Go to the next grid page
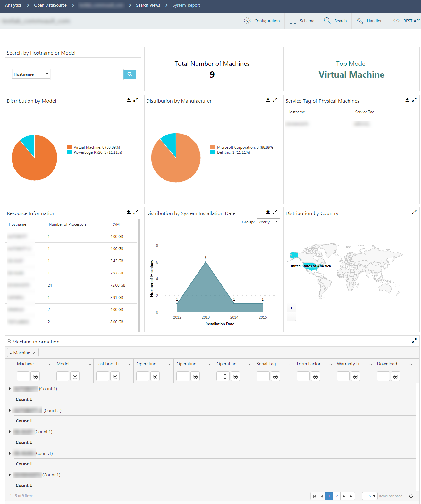 tap(344, 496)
